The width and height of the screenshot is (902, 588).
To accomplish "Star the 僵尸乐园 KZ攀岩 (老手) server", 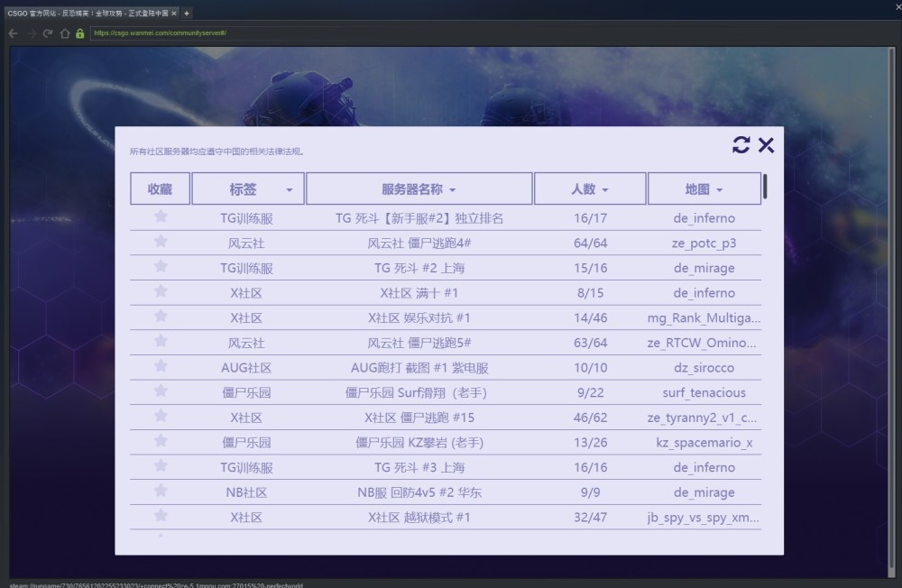I will coord(161,441).
